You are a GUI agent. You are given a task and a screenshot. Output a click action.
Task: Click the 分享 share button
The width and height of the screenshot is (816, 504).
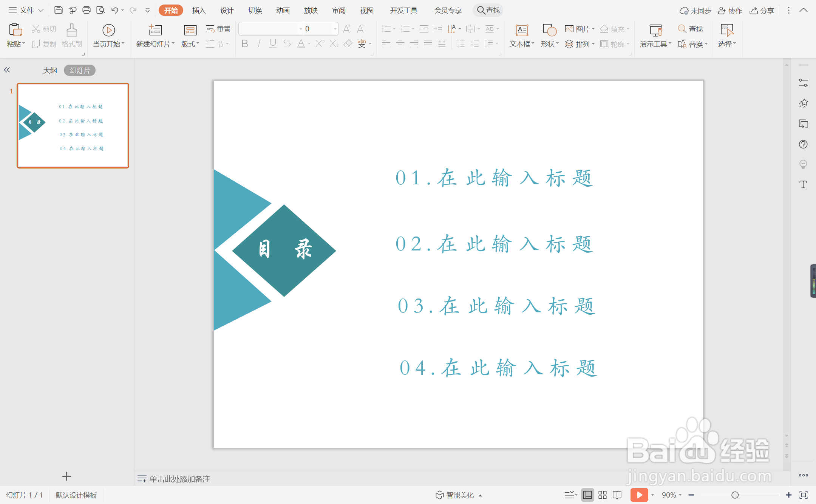point(762,10)
